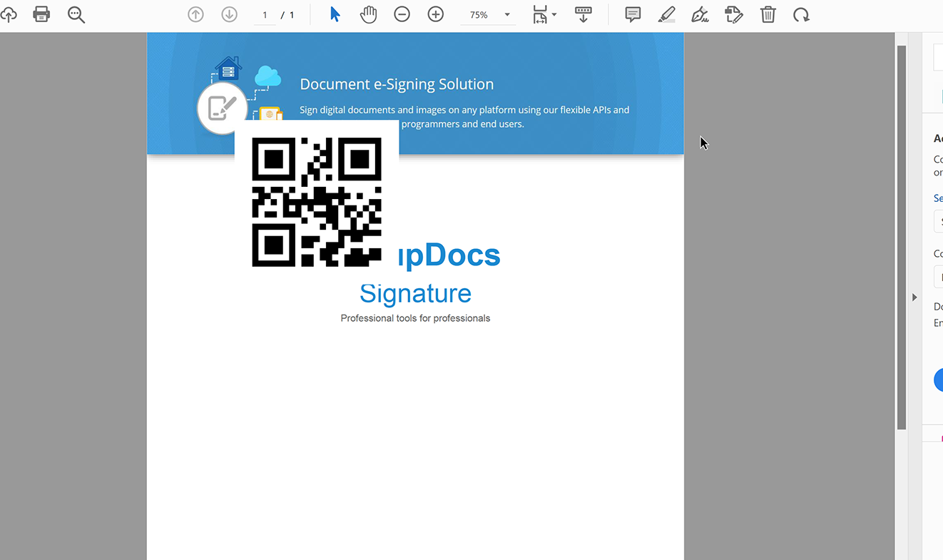Screen dimensions: 943x560
Task: Rotate the current page
Action: pyautogui.click(x=801, y=14)
